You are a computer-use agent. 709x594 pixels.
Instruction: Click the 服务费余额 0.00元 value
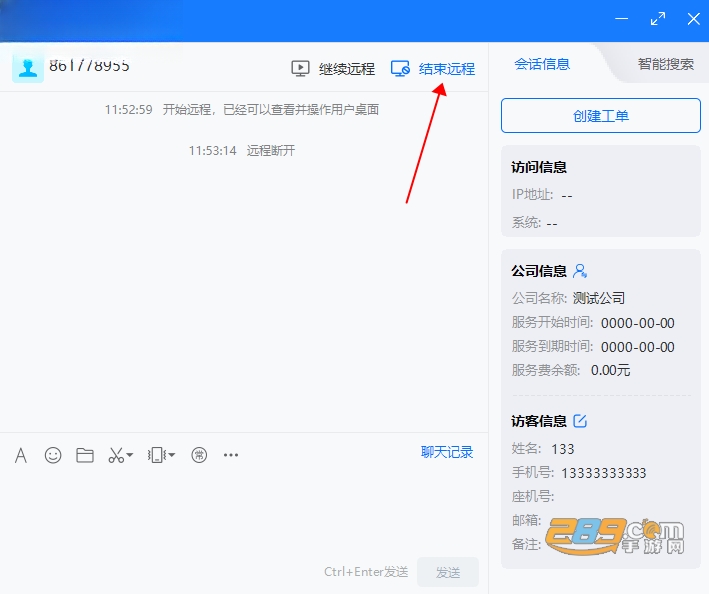click(610, 370)
